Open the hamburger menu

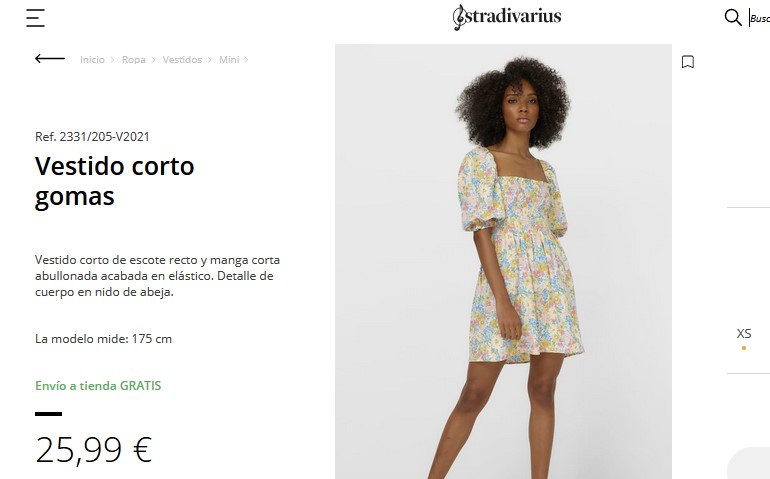[35, 18]
